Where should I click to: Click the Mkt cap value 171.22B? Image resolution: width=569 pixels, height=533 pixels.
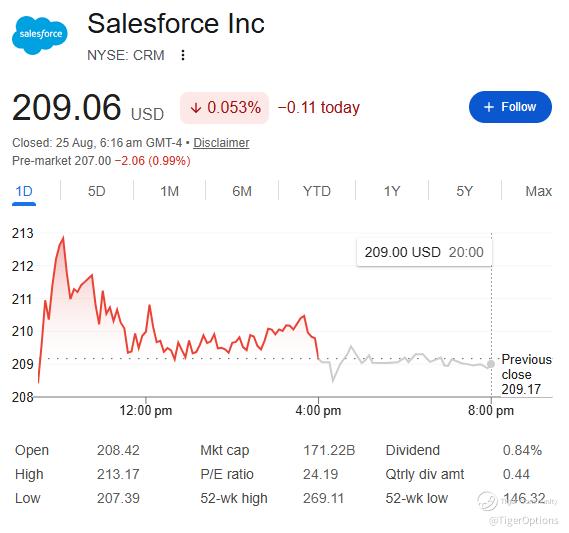[x=329, y=450]
